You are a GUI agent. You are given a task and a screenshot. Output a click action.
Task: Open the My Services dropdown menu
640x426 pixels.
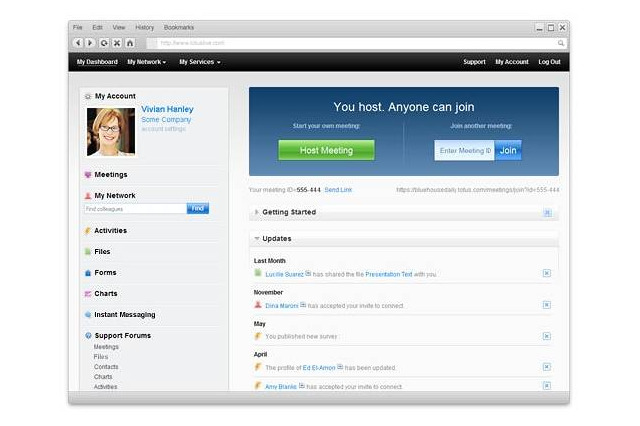[199, 62]
